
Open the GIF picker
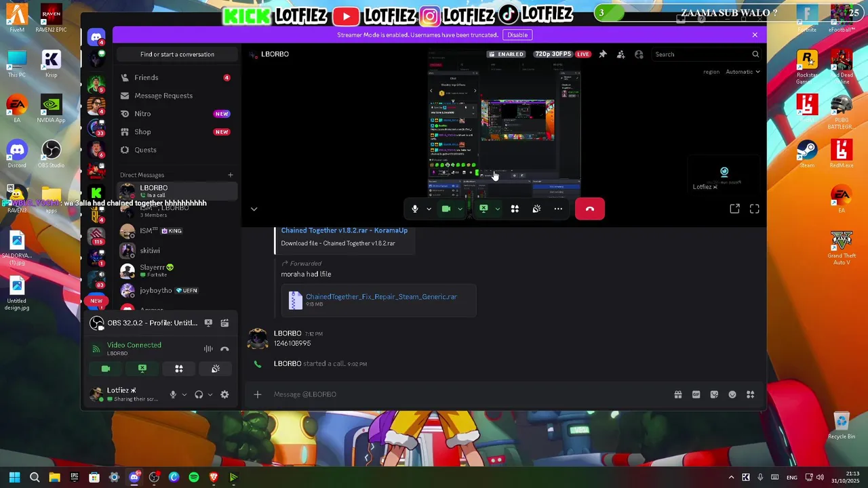[x=696, y=394]
